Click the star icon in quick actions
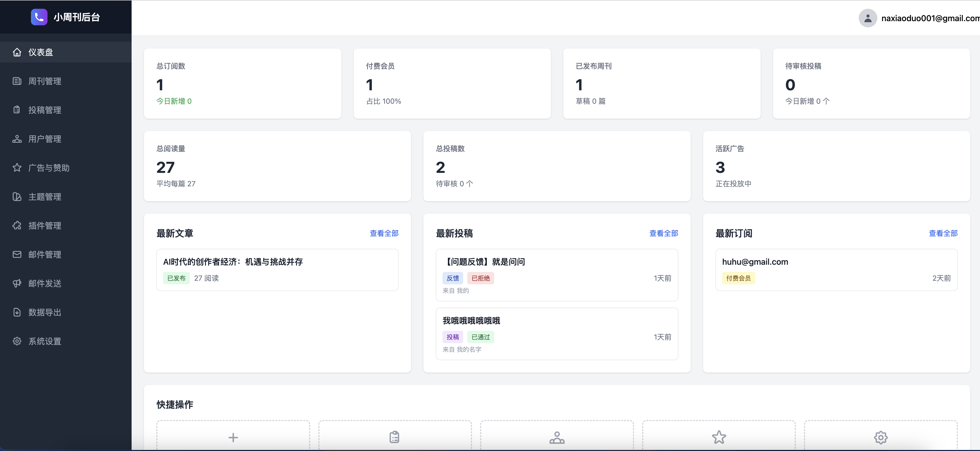The image size is (980, 451). (x=719, y=437)
